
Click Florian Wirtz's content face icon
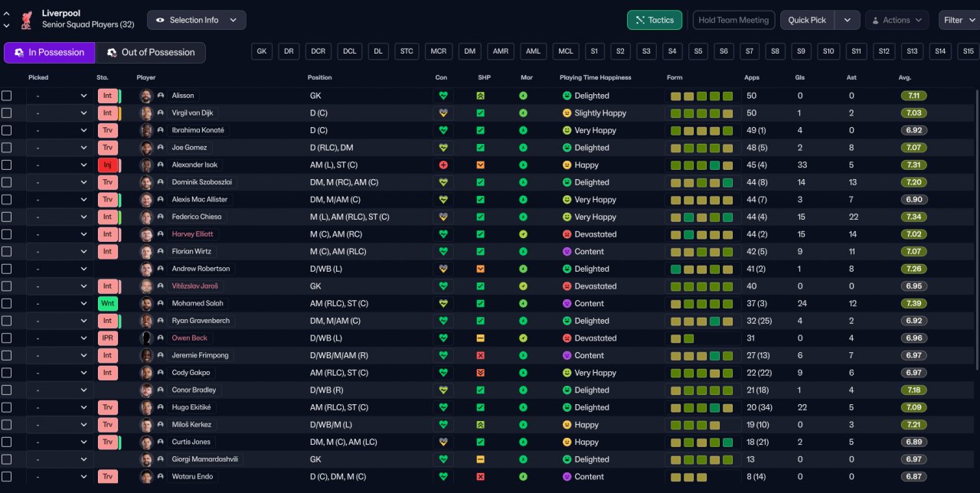pos(567,251)
